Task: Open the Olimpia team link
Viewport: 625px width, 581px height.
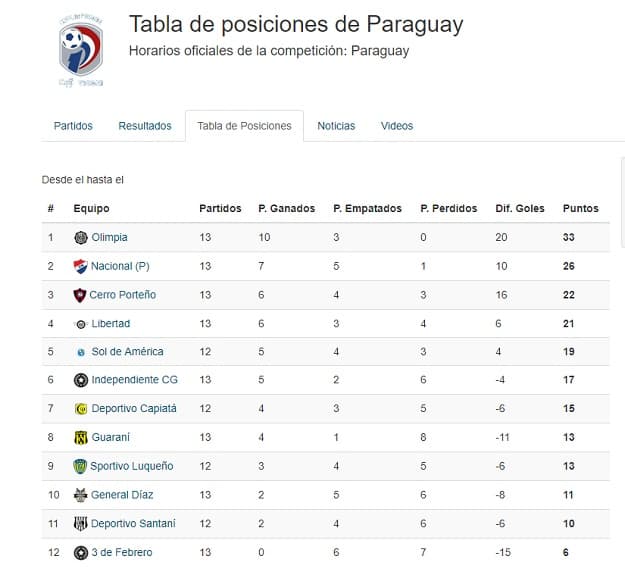Action: tap(109, 237)
